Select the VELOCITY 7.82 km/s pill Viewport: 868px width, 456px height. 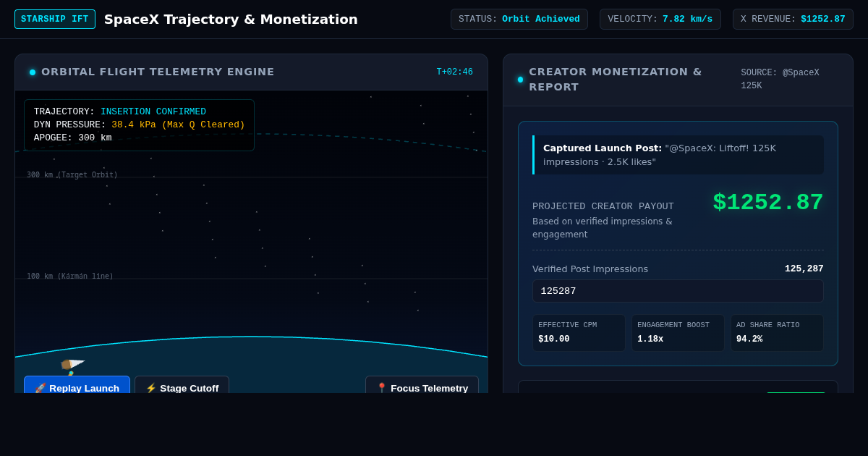point(660,19)
